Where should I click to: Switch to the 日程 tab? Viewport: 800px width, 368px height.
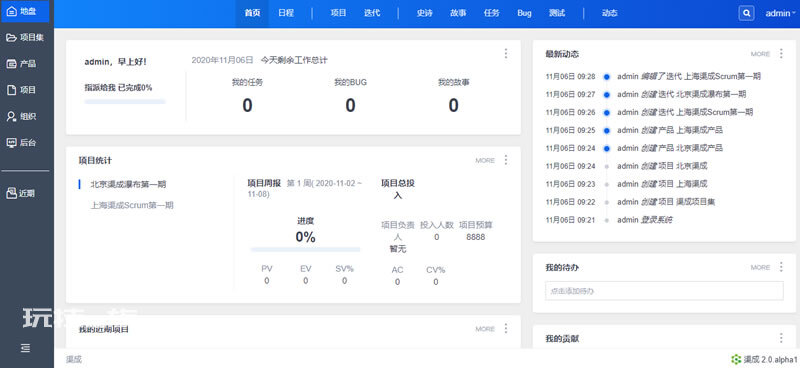[x=286, y=13]
